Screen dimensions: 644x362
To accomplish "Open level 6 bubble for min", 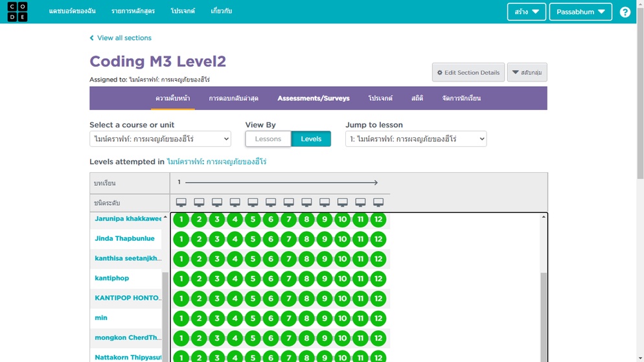I will [x=271, y=319].
